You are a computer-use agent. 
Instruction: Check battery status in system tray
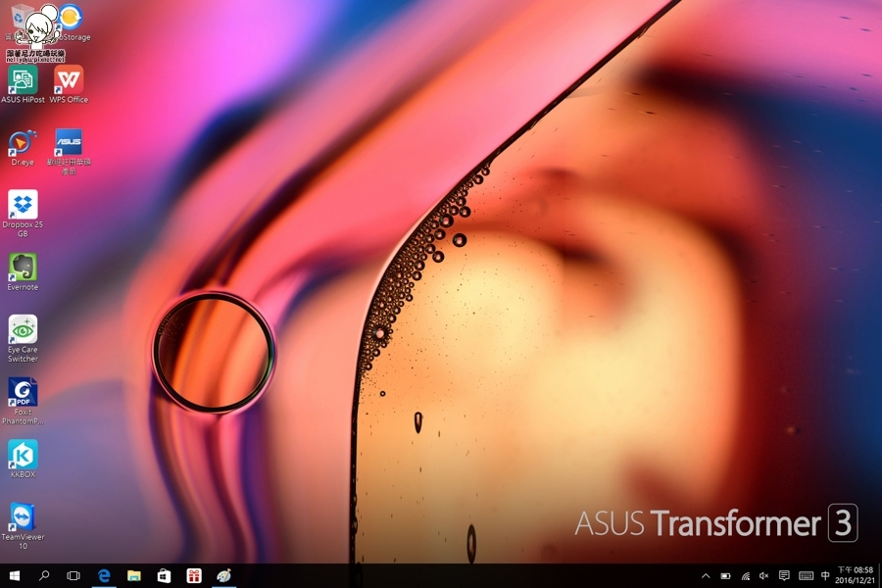(x=725, y=575)
